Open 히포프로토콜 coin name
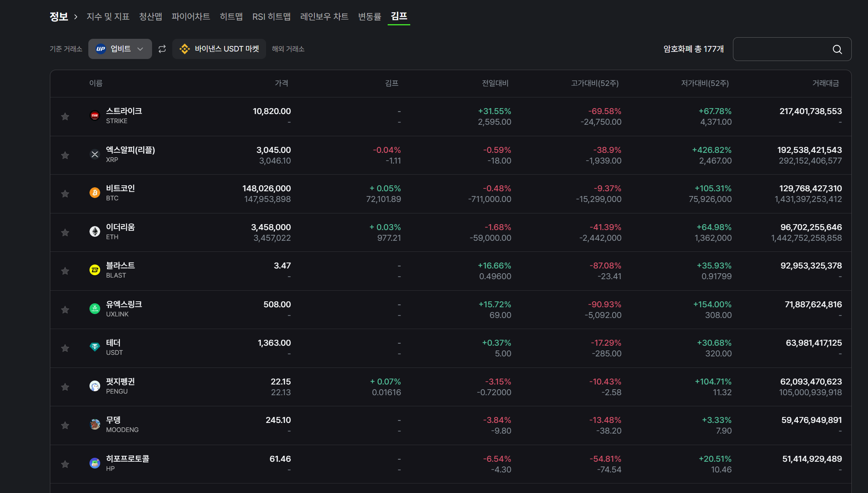This screenshot has height=493, width=868. (x=128, y=459)
